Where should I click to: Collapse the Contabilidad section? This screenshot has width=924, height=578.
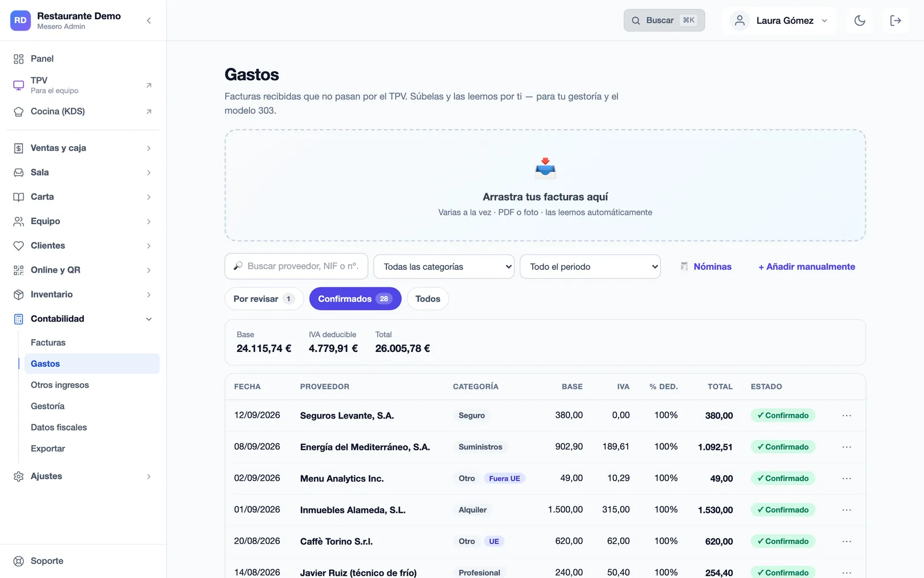click(83, 319)
